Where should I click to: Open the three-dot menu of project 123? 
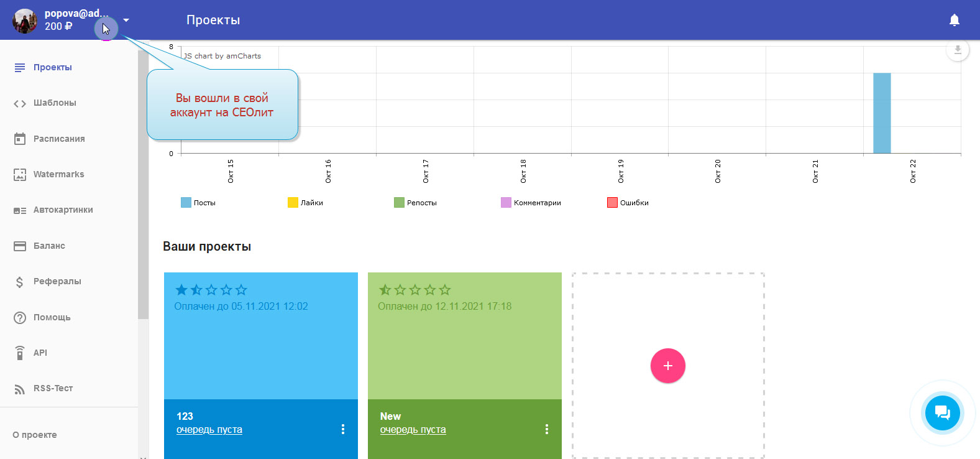pyautogui.click(x=343, y=429)
